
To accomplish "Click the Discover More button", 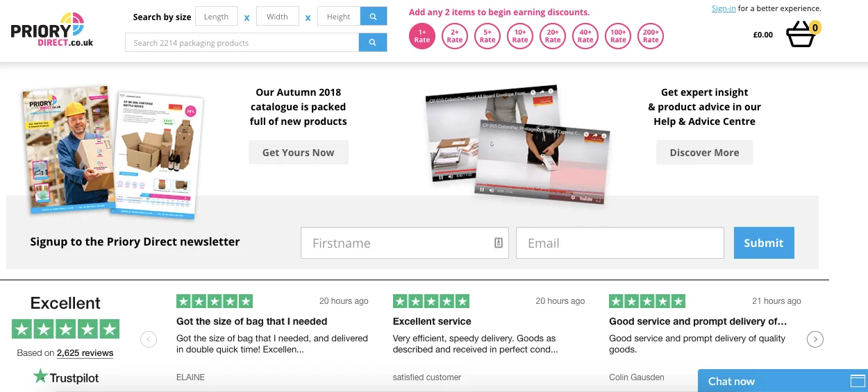I will (704, 153).
